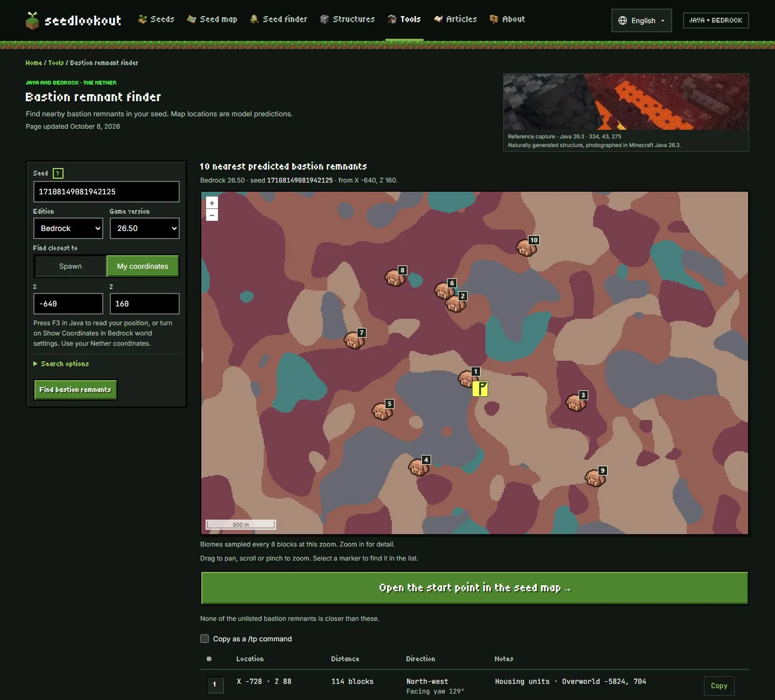Open the Game version dropdown
The height and width of the screenshot is (700, 775).
click(145, 228)
